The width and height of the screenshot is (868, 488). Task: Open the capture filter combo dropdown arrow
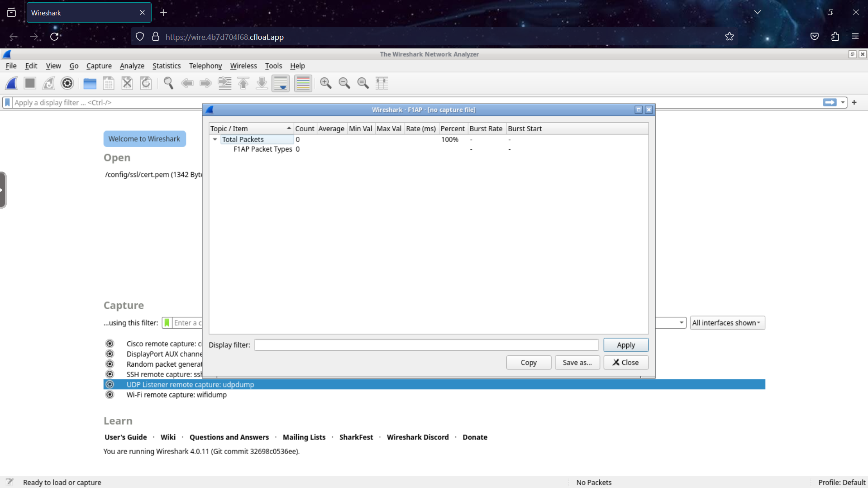click(x=681, y=323)
